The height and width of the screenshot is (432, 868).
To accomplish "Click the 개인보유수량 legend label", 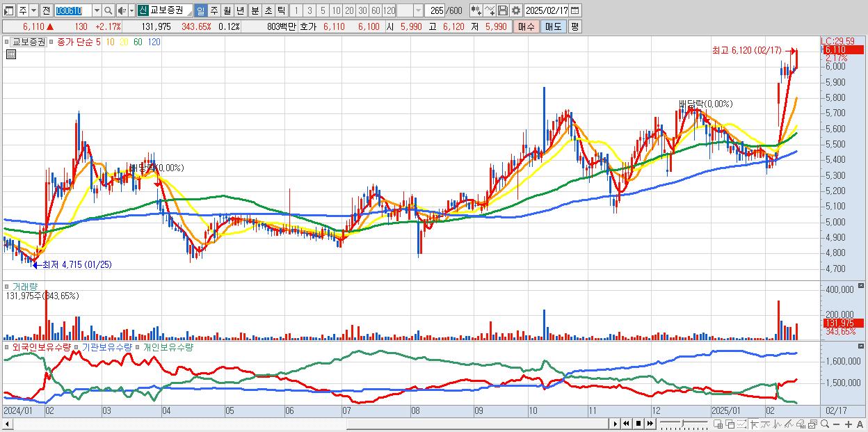I will pyautogui.click(x=167, y=346).
